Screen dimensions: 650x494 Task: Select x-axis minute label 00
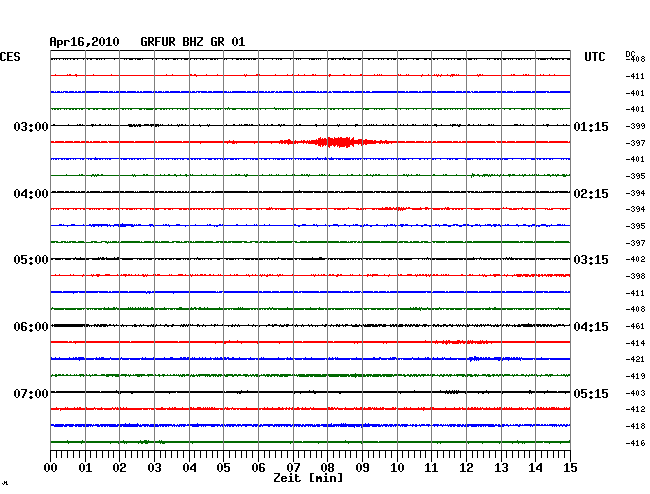pyautogui.click(x=51, y=468)
